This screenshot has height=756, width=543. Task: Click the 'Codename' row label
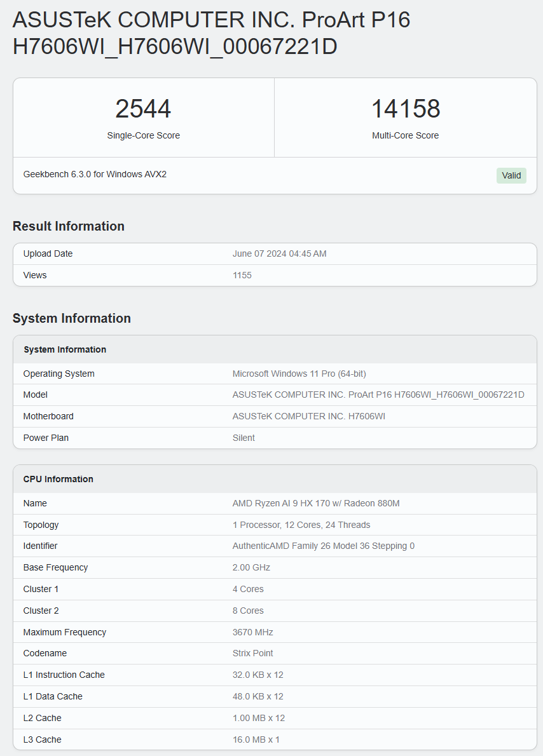point(45,653)
